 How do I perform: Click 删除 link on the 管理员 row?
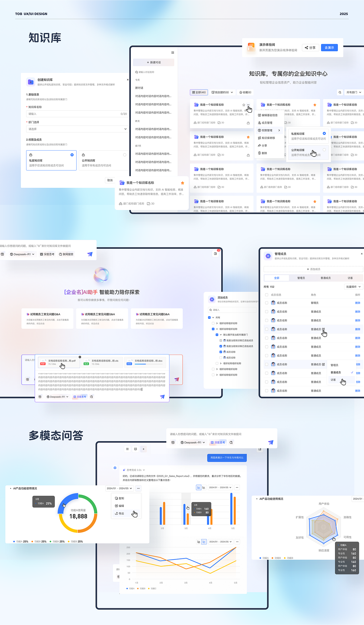(358, 303)
